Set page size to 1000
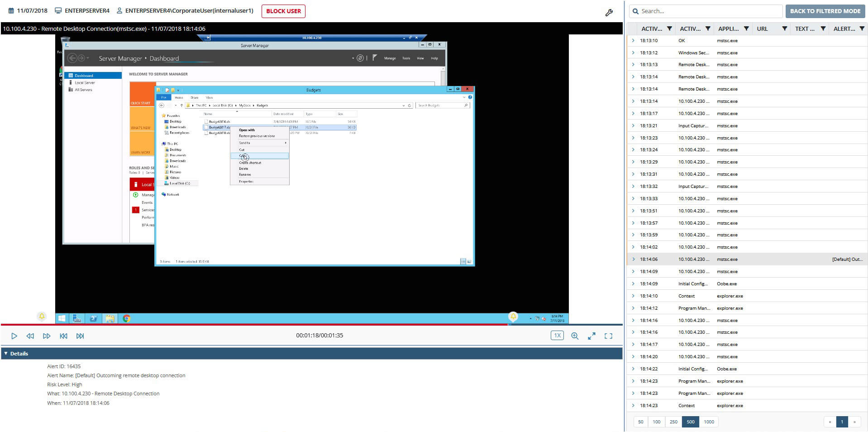Viewport: 868px width, 432px height. (x=709, y=422)
